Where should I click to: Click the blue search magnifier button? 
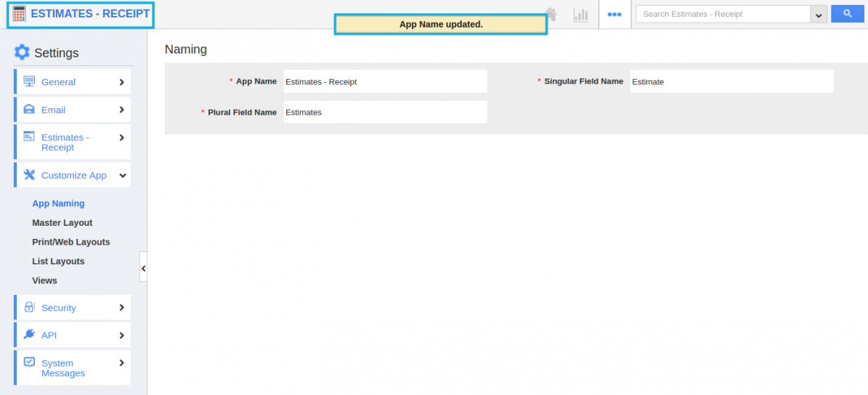coord(848,14)
